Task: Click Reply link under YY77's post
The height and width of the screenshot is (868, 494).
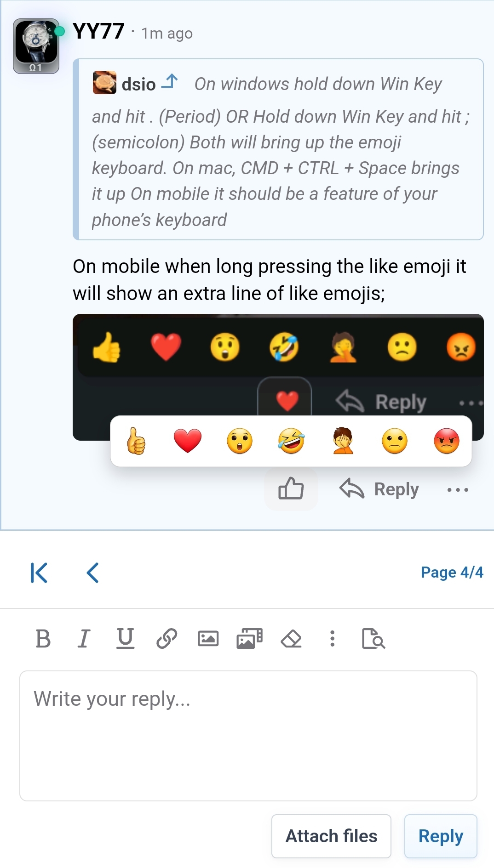Action: (380, 489)
